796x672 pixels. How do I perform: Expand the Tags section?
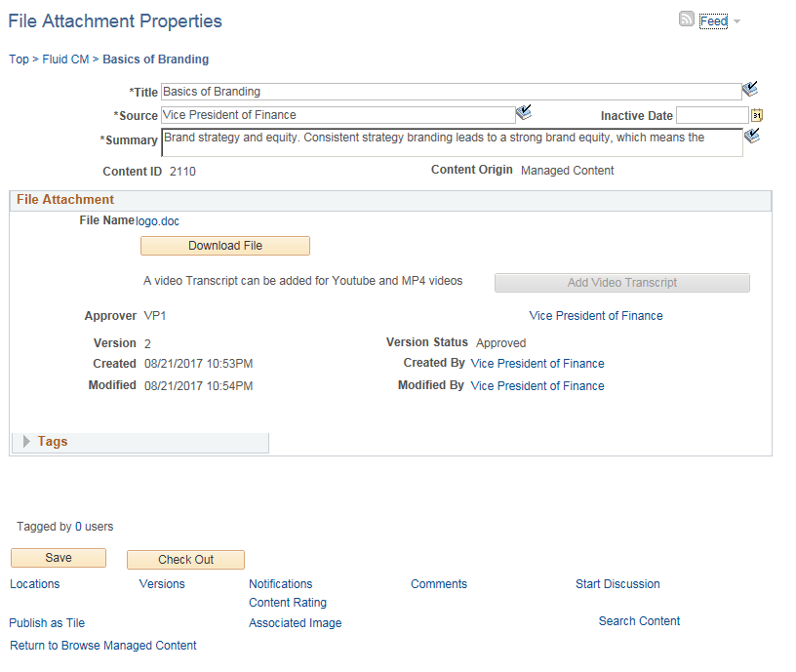click(x=26, y=442)
